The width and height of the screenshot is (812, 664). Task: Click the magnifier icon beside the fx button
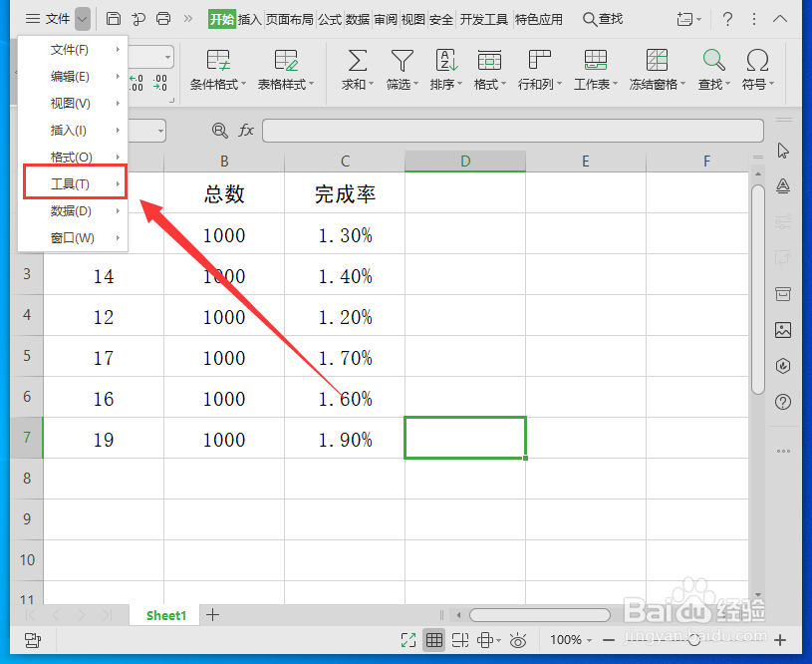[219, 130]
